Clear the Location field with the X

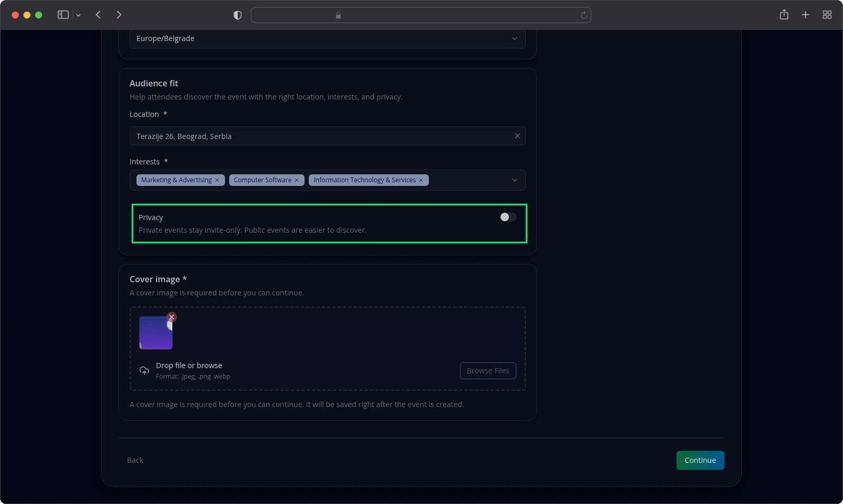[517, 136]
